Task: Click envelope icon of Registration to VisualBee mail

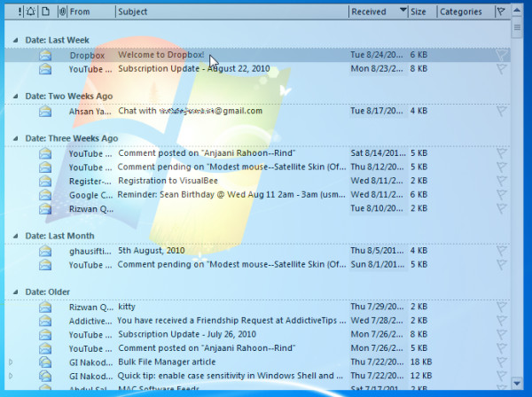Action: [45, 181]
